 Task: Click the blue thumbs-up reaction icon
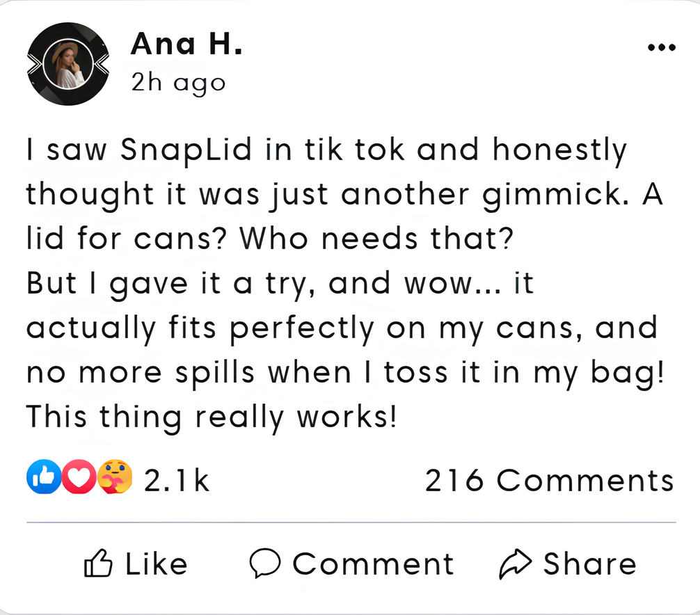coord(43,478)
